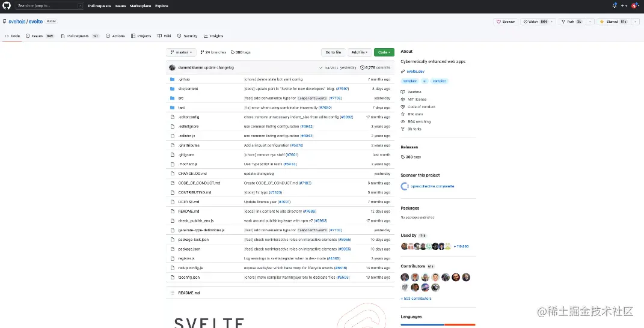Open the opencollective.com/svelte sponsor link

tap(432, 186)
